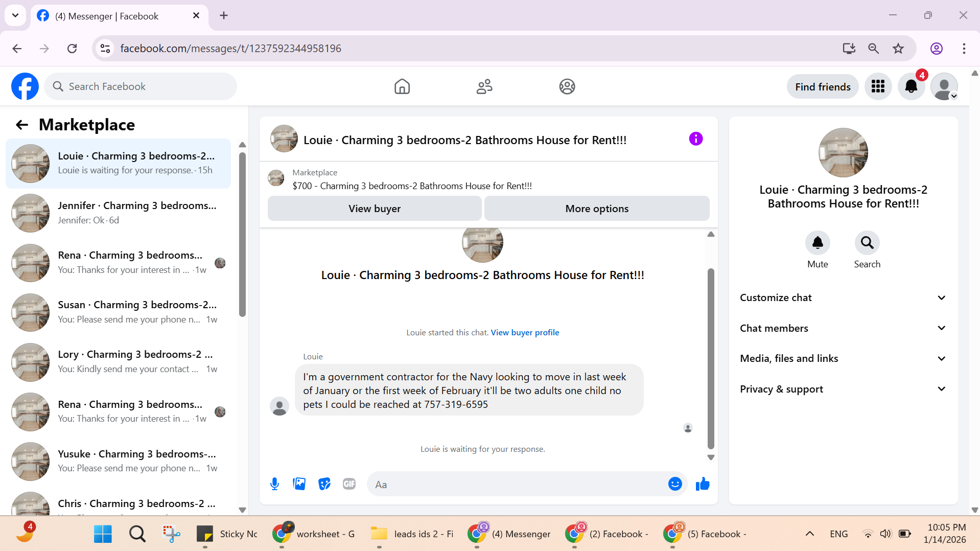Install the app via address bar icon
This screenshot has width=980, height=551.
coord(849,49)
